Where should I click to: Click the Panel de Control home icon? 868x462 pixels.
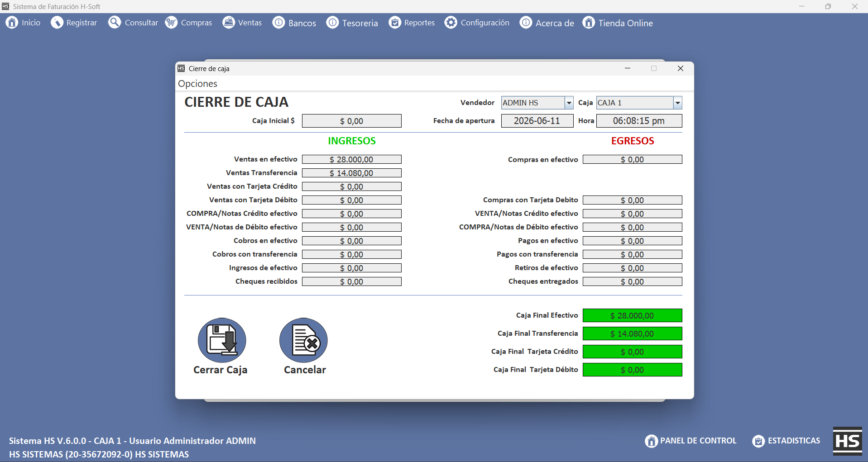tap(651, 441)
